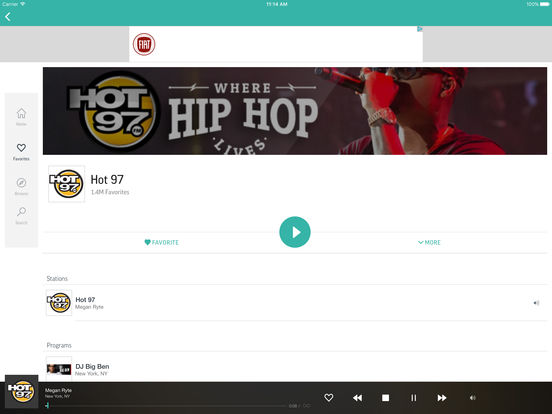Image resolution: width=552 pixels, height=414 pixels.
Task: Play the station with the teal button
Action: click(x=295, y=232)
